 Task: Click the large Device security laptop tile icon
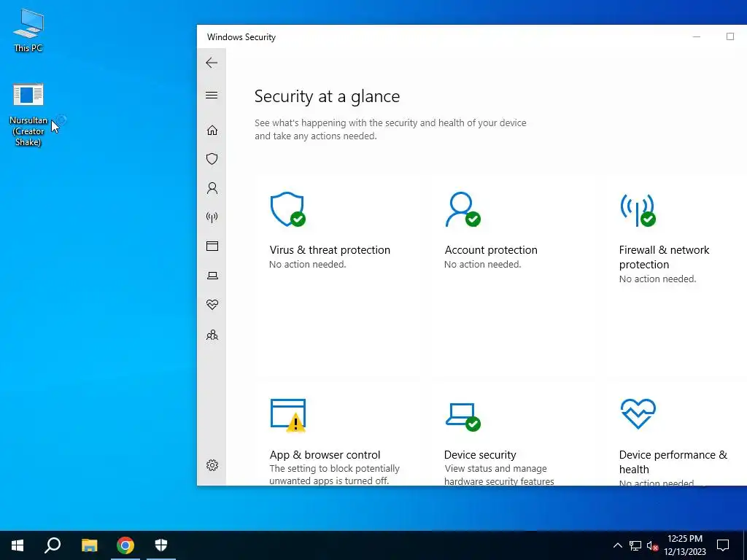tap(462, 416)
